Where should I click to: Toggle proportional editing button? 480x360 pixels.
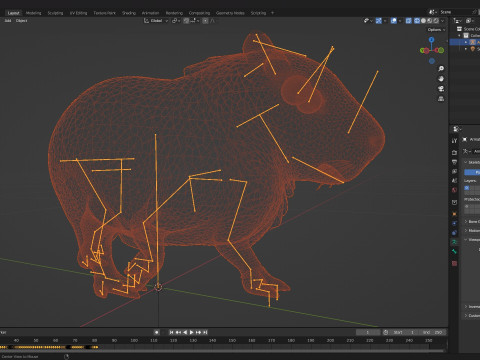205,21
